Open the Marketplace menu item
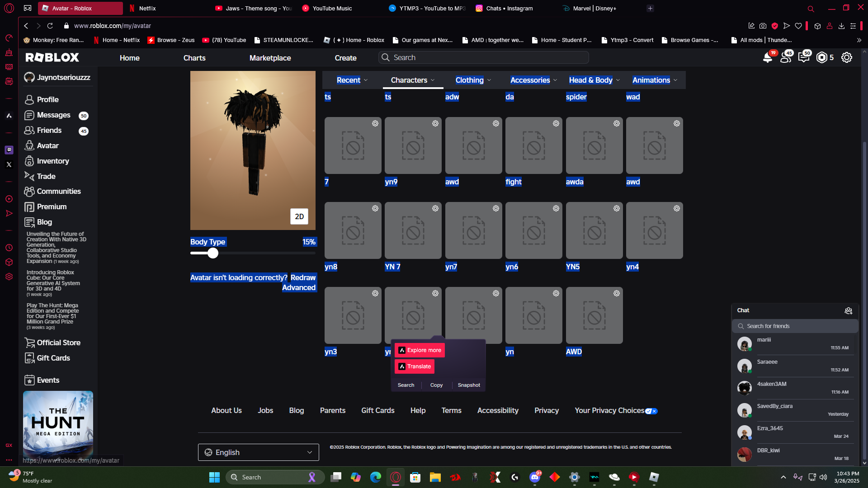This screenshot has width=868, height=488. point(270,58)
